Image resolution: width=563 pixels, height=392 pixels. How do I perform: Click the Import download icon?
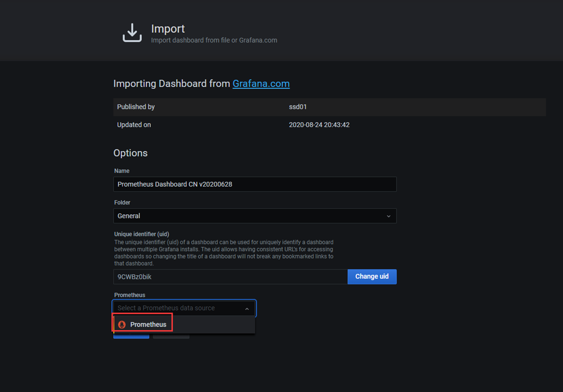click(132, 33)
